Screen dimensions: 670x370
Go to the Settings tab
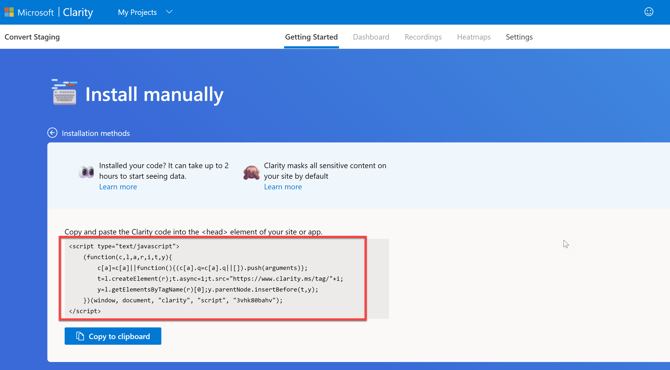[x=519, y=37]
